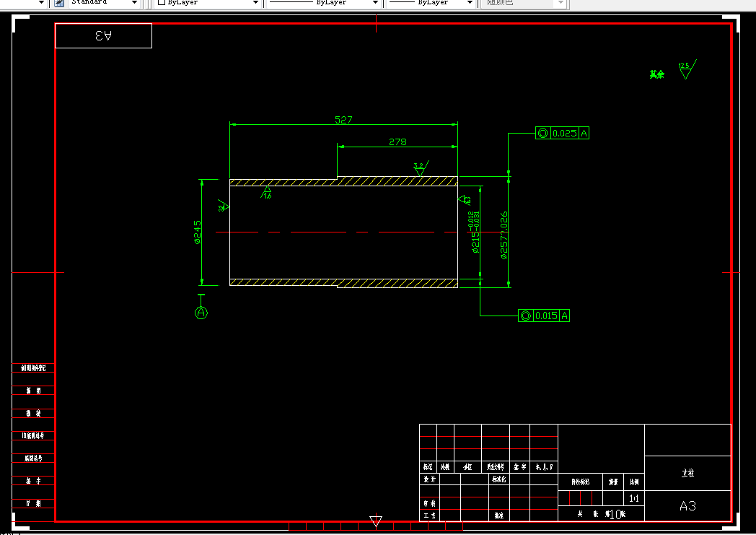Select the roughness symbol on the left end face
Image resolution: width=756 pixels, height=535 pixels.
click(223, 206)
